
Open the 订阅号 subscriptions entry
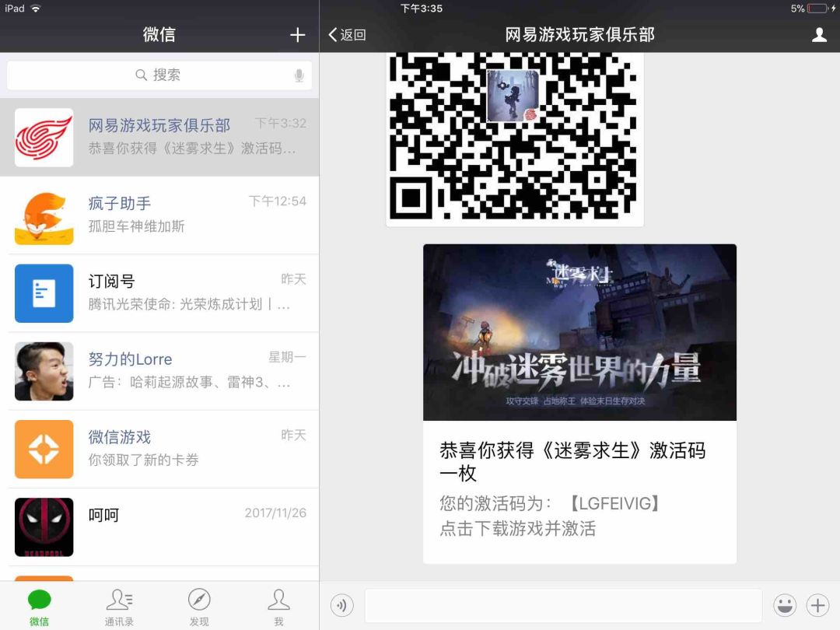click(x=159, y=293)
